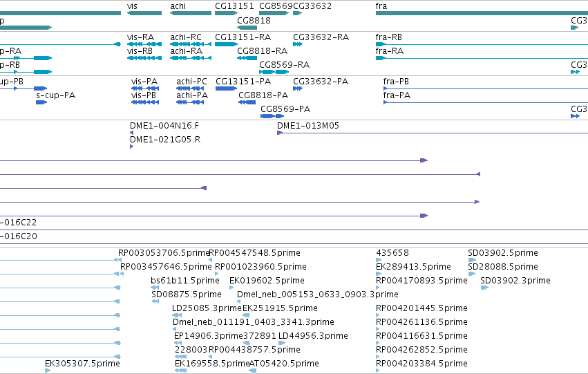Select the achi-RC transcript
Image resolution: width=588 pixels, height=374 pixels.
click(191, 44)
